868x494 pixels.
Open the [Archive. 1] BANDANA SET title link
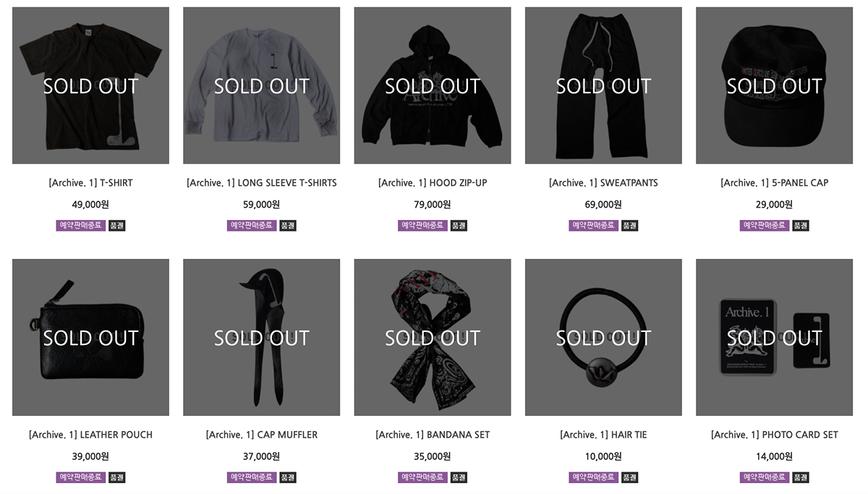tap(433, 435)
